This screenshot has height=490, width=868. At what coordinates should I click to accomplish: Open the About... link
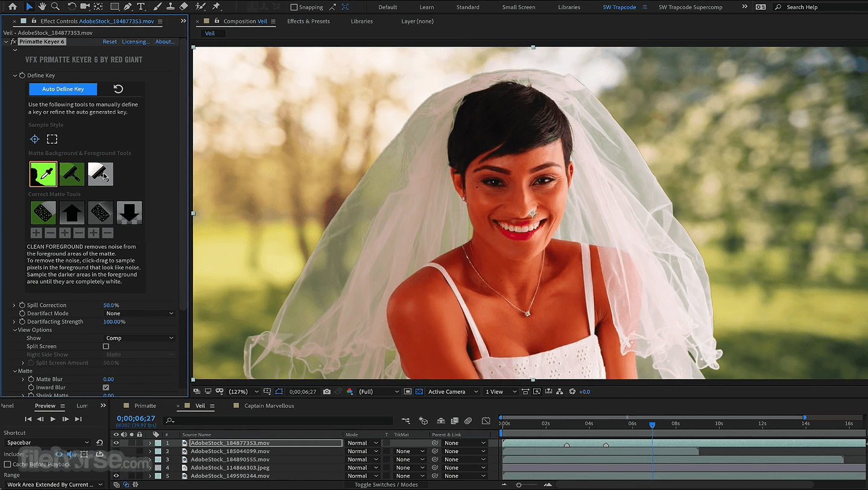coord(165,42)
